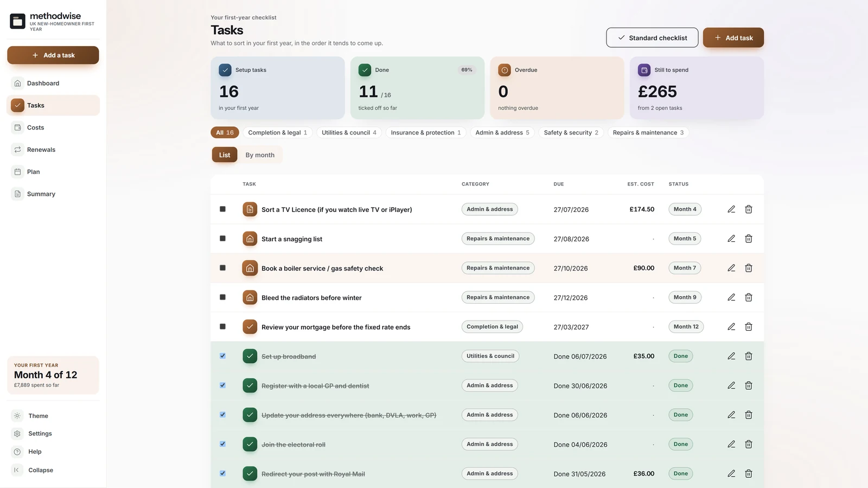
Task: Delete Bleed the radiators task
Action: [x=749, y=297]
